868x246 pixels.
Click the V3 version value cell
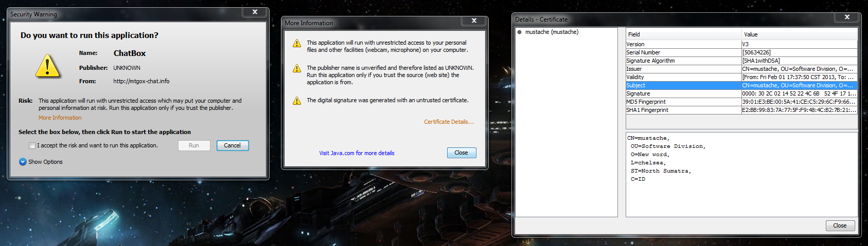coord(800,44)
